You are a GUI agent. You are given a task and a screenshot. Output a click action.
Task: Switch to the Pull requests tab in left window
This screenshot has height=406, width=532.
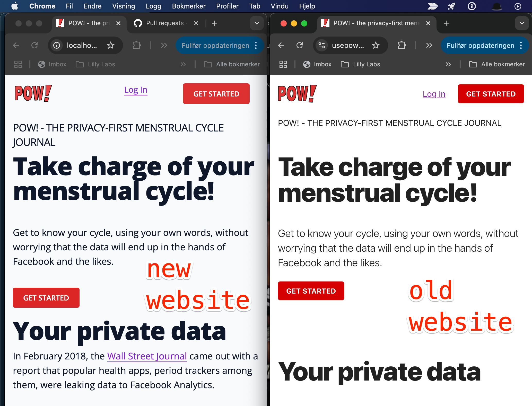coord(165,23)
